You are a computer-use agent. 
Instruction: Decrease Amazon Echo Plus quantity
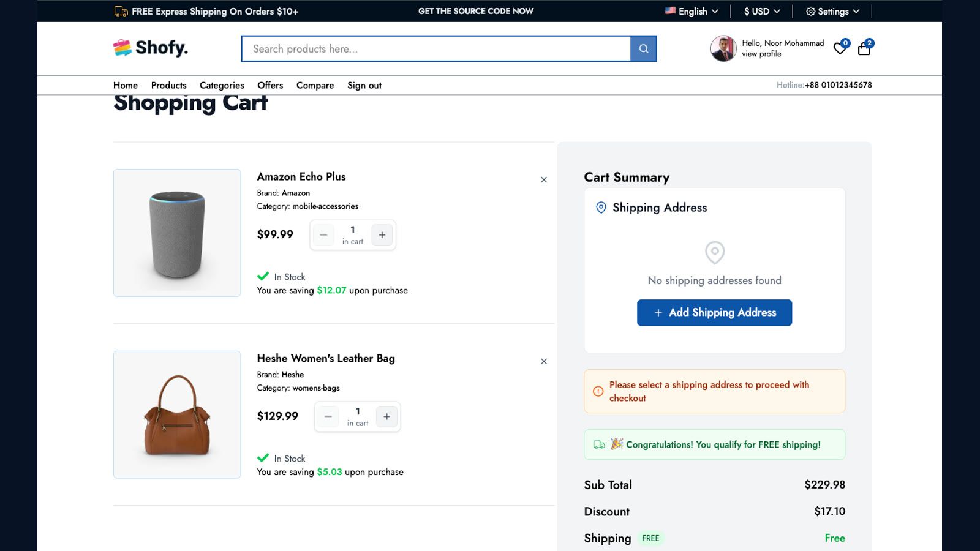tap(323, 234)
